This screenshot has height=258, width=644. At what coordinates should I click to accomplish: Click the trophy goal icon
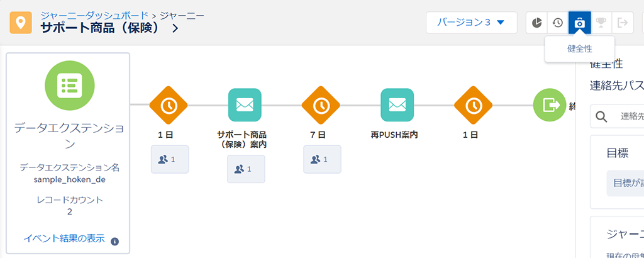click(601, 23)
